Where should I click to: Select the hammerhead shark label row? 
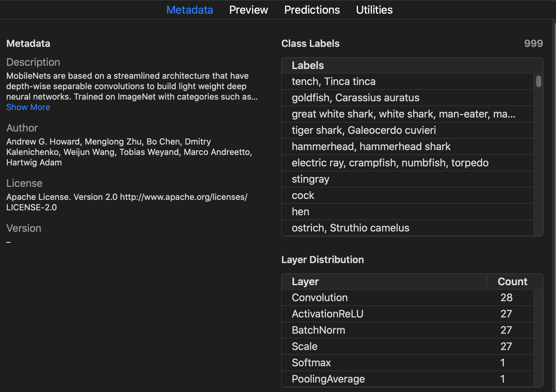[x=371, y=147]
